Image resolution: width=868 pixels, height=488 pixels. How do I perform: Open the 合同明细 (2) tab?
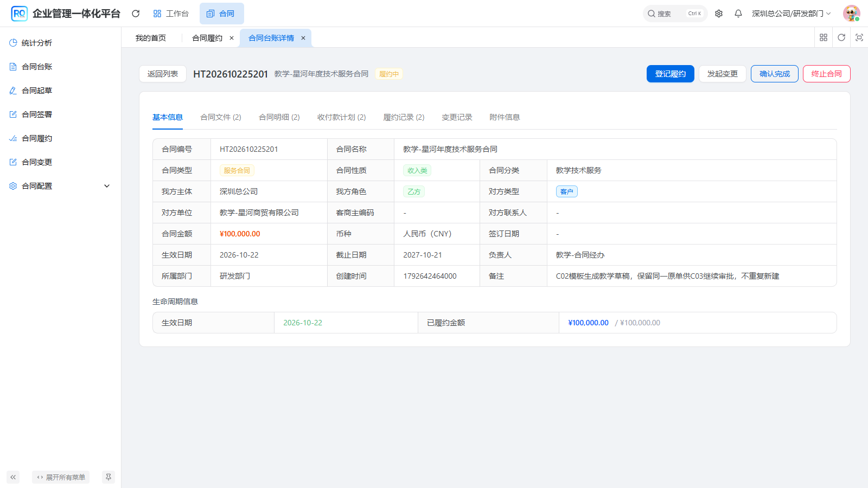coord(279,117)
